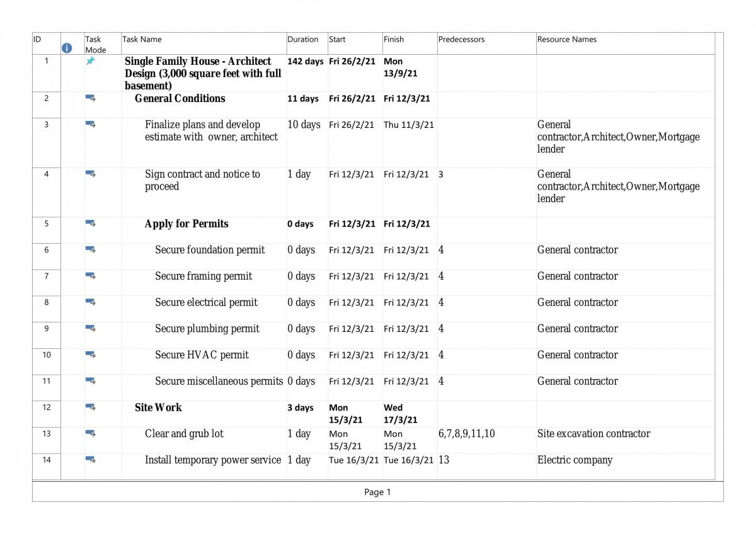Screen dimensions: 756x534
Task: Click the task mode icon for Sign contract row
Action: point(91,174)
